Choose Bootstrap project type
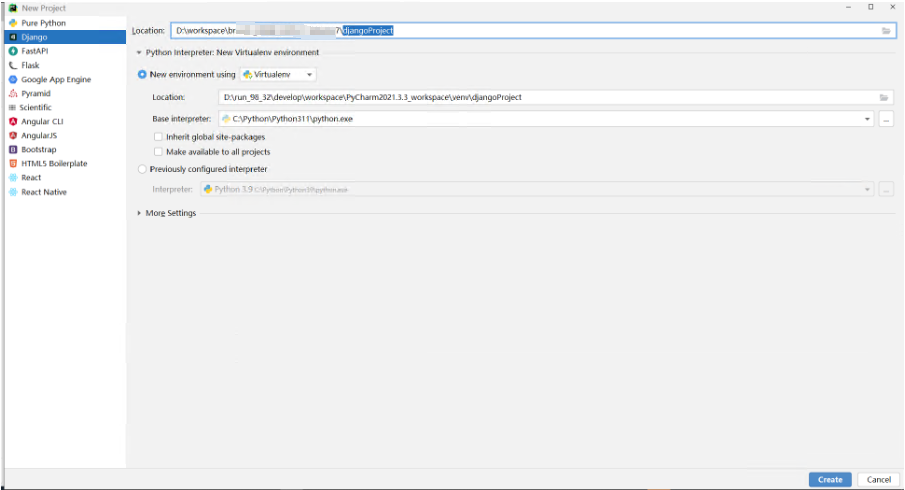This screenshot has width=905, height=490. 39,149
